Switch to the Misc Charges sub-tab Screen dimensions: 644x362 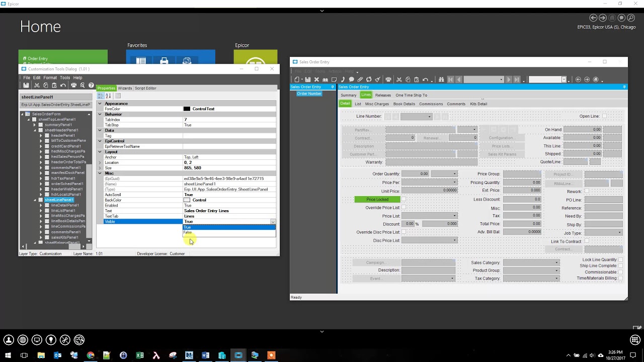click(x=377, y=104)
